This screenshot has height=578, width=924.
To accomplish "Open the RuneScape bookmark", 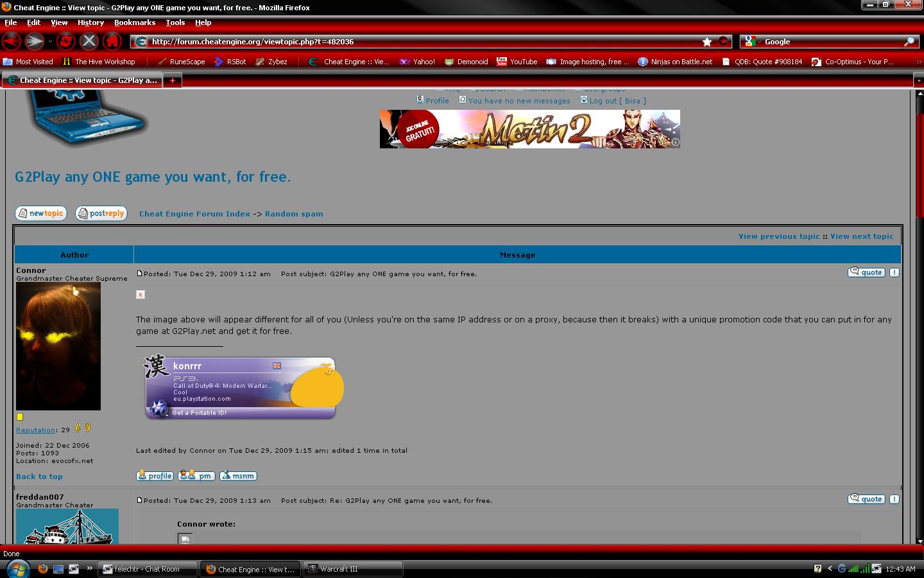I will tap(182, 62).
